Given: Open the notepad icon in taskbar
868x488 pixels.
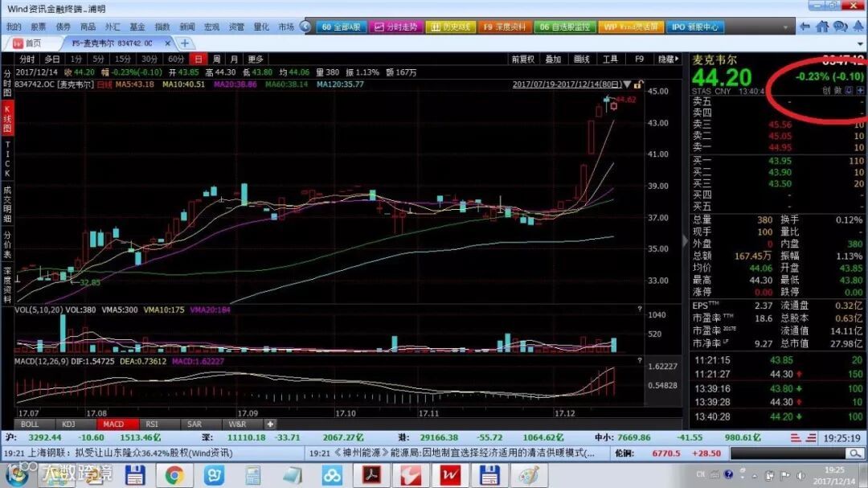Looking at the screenshot, I should pos(293,476).
